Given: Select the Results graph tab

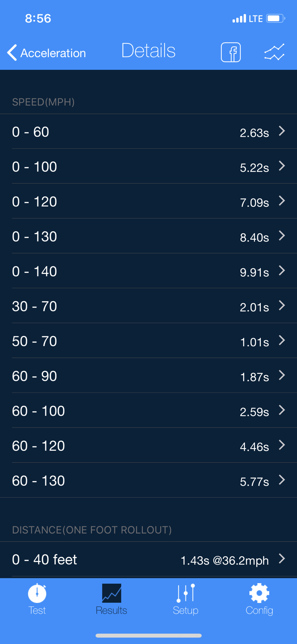Looking at the screenshot, I should tap(111, 599).
